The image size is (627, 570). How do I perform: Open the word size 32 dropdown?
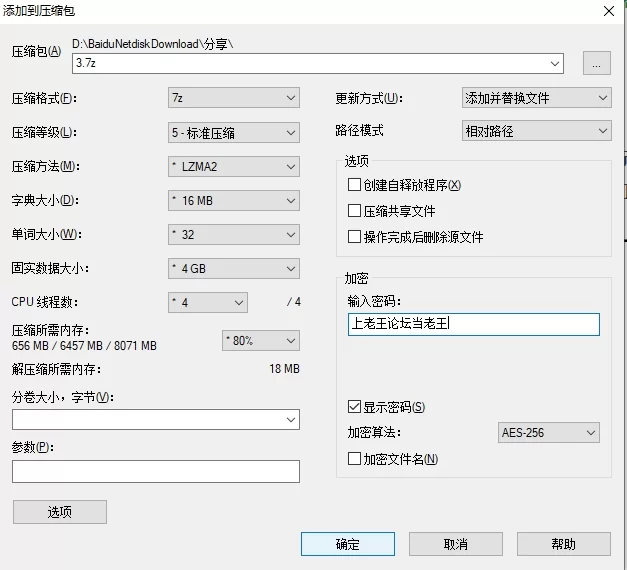click(234, 235)
